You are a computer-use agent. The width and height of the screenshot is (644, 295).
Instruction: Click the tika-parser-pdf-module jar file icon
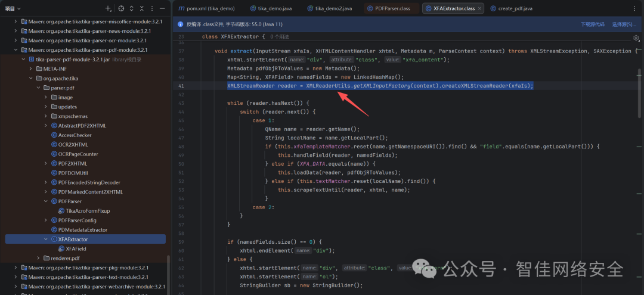[x=31, y=59]
